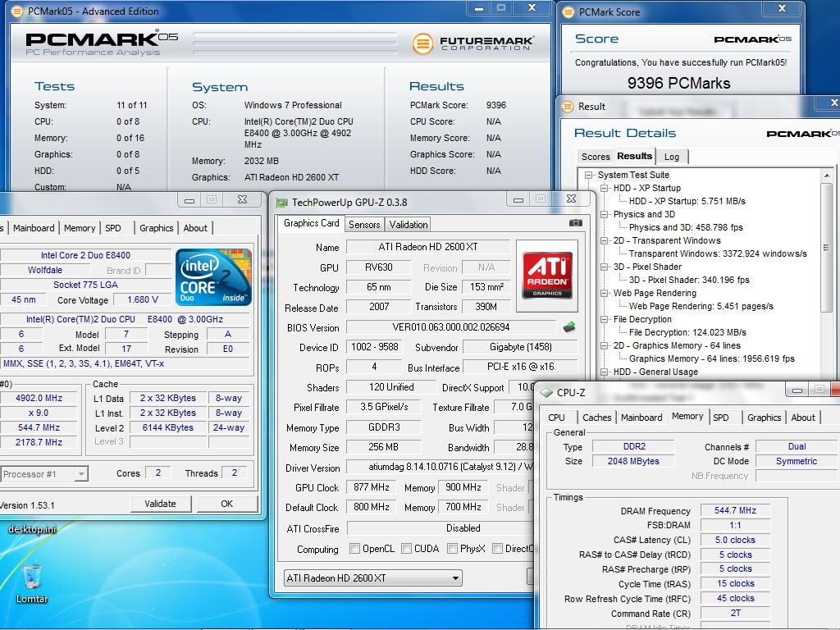Click the ATI Radeon logo in GPU-Z
The height and width of the screenshot is (630, 840).
point(547,276)
